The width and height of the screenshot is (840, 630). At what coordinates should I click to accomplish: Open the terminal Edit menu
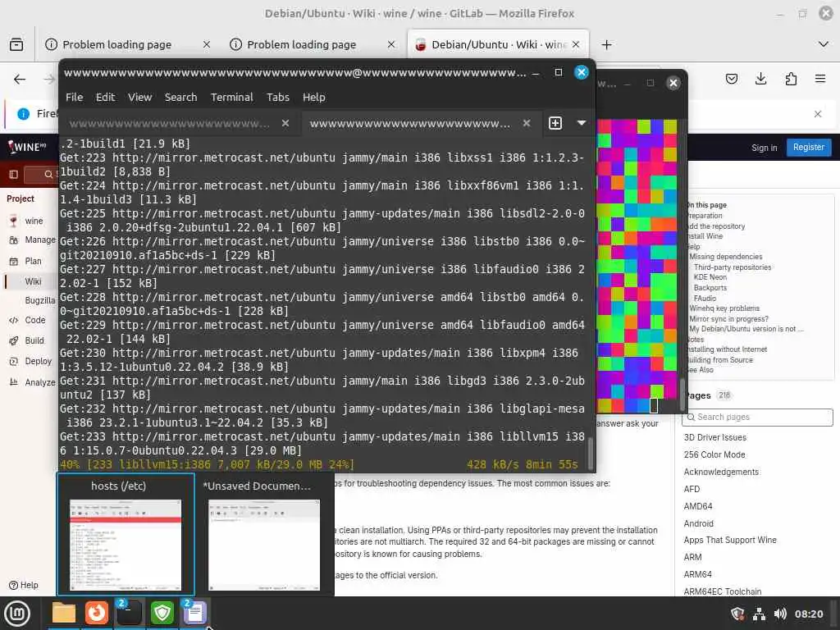(x=105, y=97)
